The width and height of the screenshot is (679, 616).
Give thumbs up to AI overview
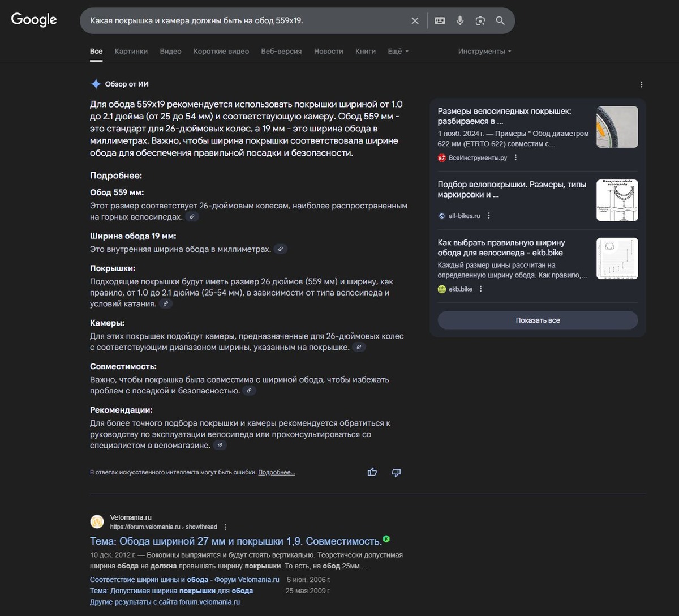(x=372, y=472)
